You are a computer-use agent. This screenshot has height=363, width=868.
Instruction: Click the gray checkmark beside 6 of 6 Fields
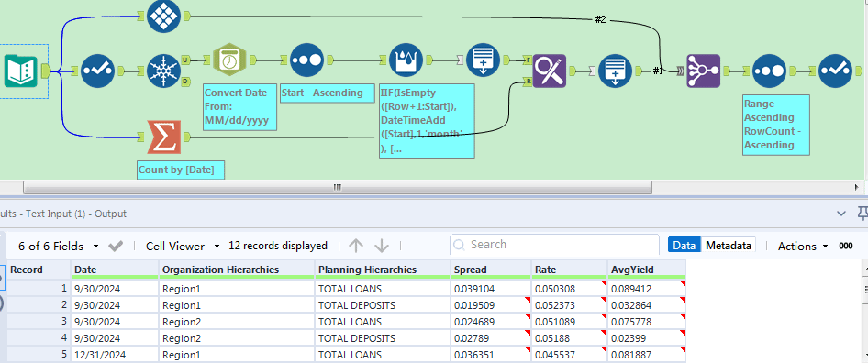[116, 247]
